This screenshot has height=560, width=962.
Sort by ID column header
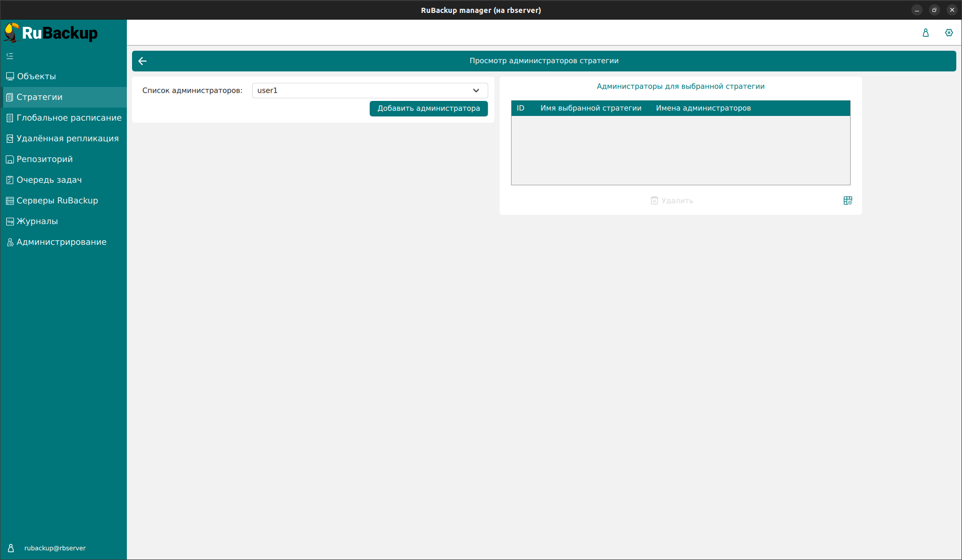(x=520, y=108)
